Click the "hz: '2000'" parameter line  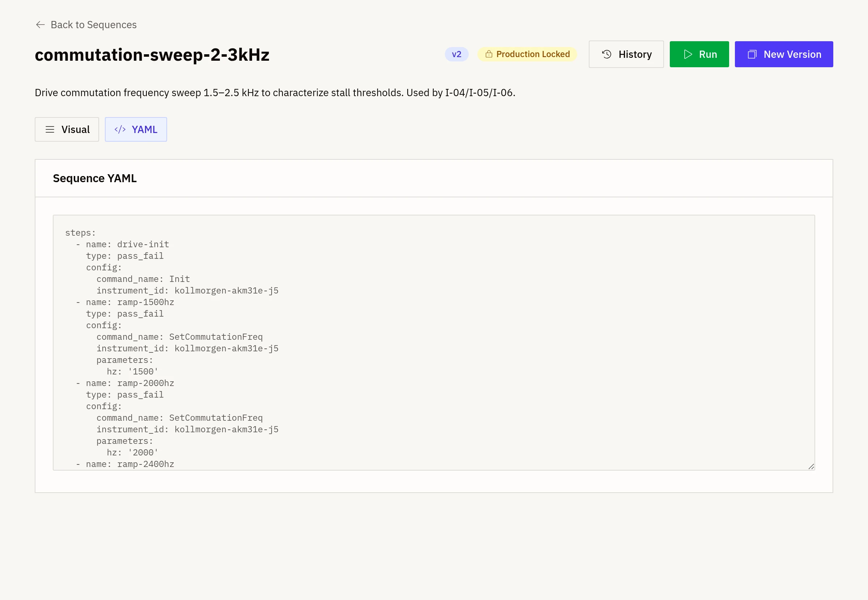point(133,453)
